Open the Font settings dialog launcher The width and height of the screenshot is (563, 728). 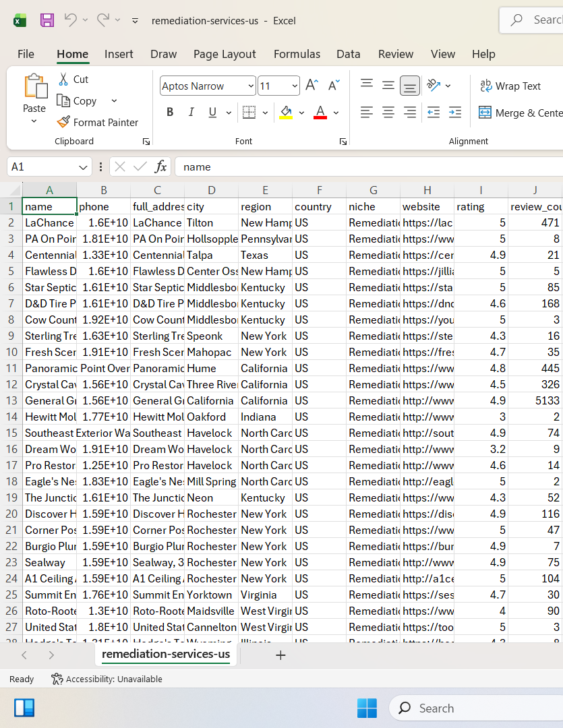point(343,142)
